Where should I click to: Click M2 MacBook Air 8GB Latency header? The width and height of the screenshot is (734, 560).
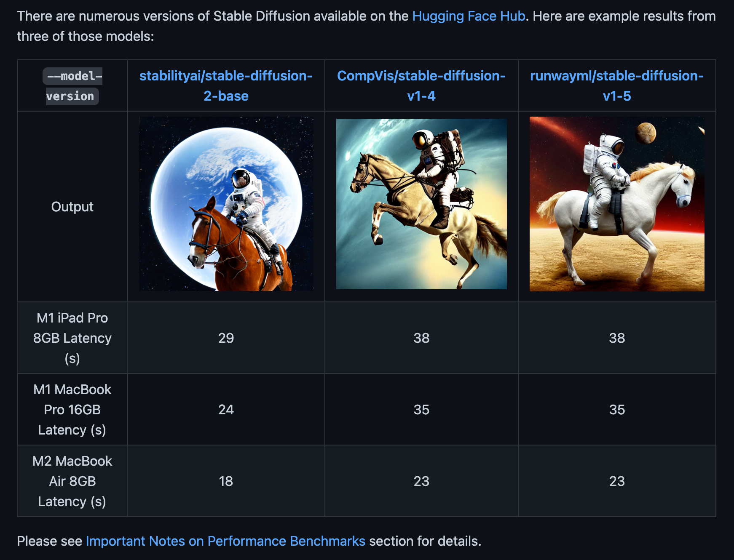(72, 481)
